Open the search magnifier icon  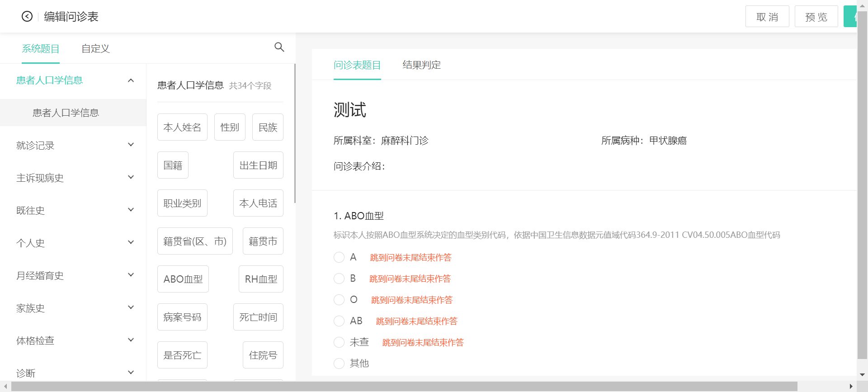(279, 47)
